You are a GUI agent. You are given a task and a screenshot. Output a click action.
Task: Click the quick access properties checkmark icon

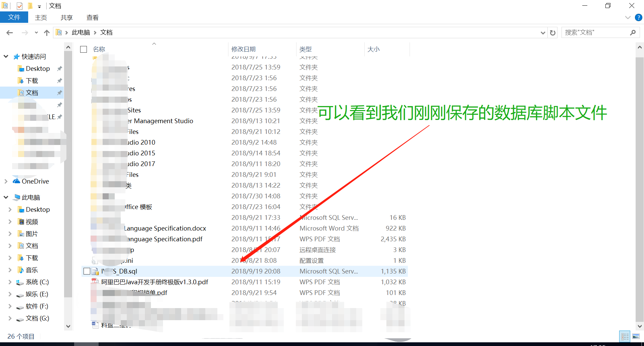point(19,6)
